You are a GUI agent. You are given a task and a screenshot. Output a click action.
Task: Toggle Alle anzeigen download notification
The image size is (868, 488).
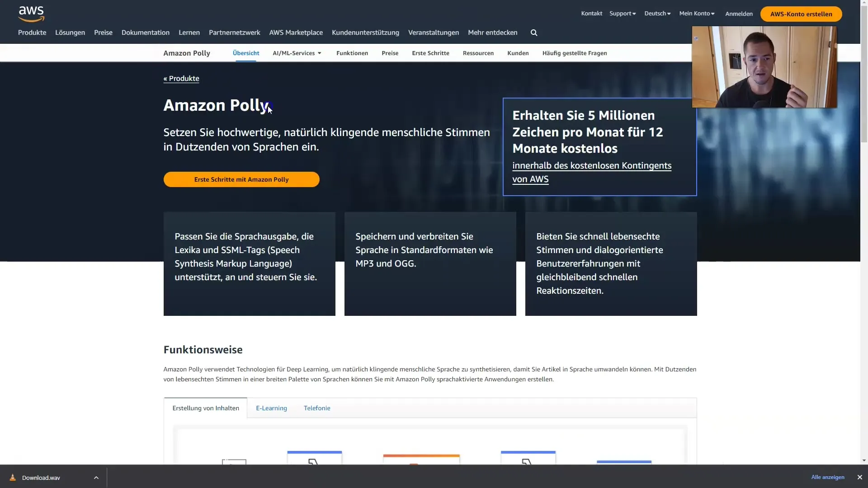tap(827, 477)
